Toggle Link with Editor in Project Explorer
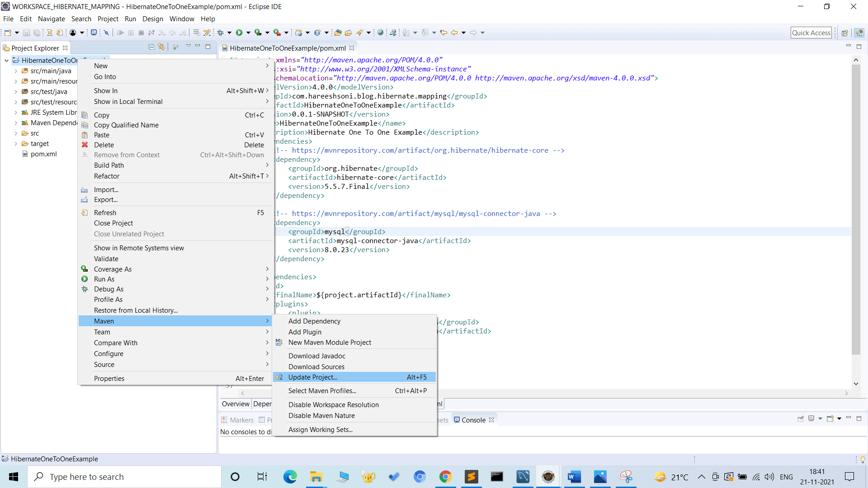Viewport: 868px width, 488px height. (x=161, y=47)
